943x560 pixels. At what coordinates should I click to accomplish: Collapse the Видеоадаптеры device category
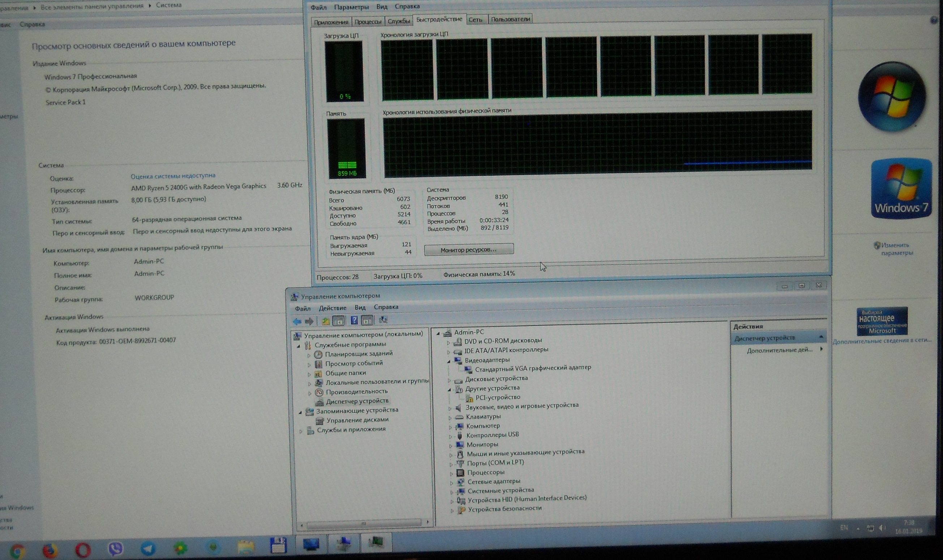pyautogui.click(x=449, y=361)
